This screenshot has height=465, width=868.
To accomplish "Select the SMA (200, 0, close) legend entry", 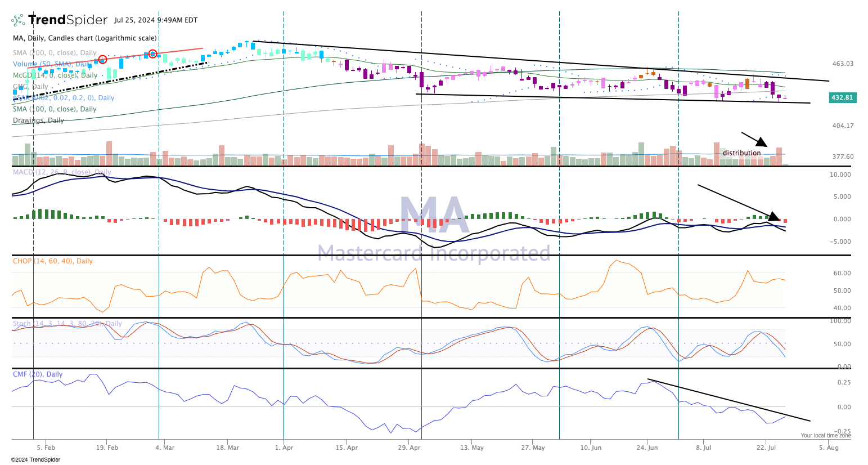I will [x=55, y=53].
